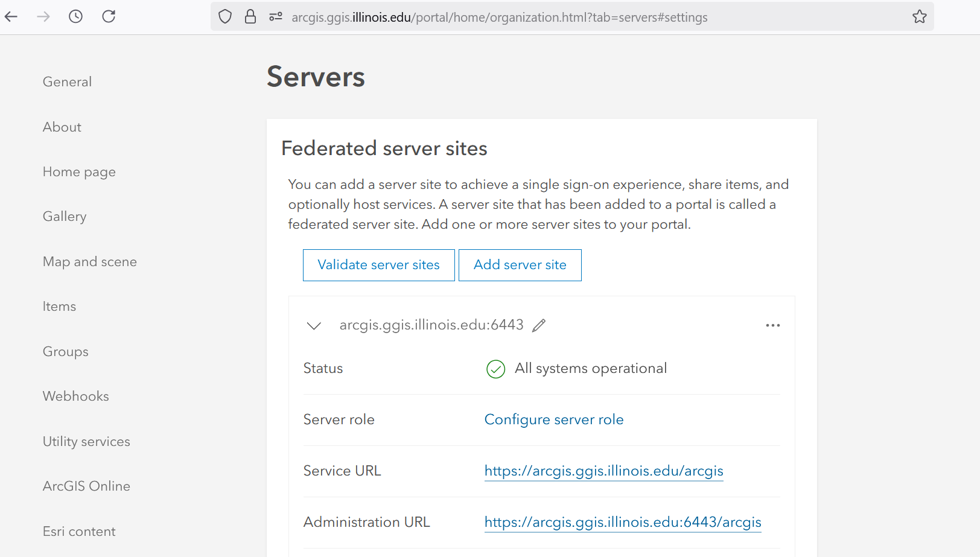Reload the page with refresh icon
The height and width of the screenshot is (557, 980).
pyautogui.click(x=109, y=16)
